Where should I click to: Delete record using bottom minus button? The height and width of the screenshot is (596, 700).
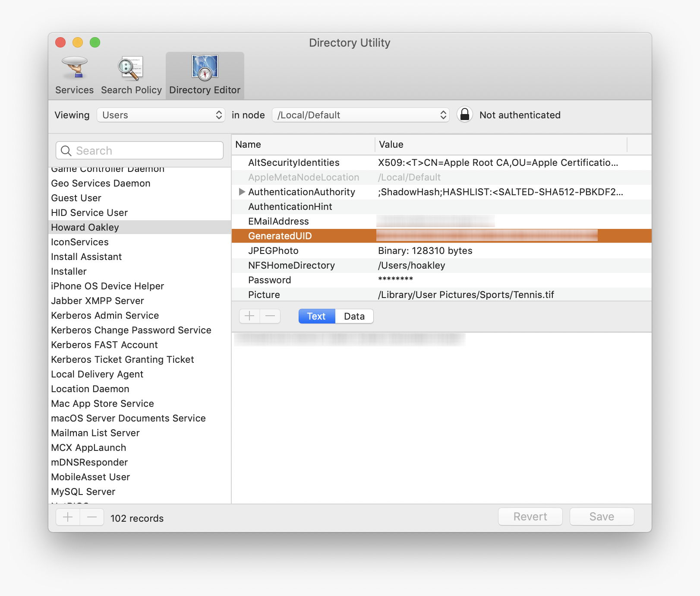click(92, 517)
